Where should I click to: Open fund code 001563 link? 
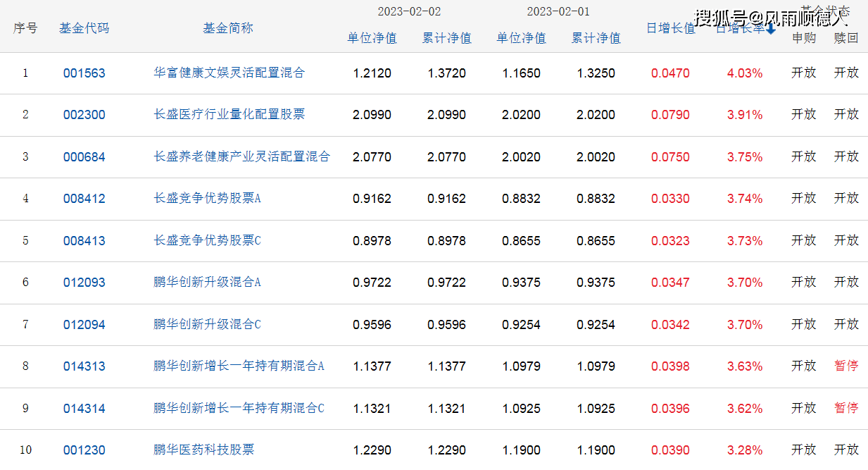[x=84, y=73]
